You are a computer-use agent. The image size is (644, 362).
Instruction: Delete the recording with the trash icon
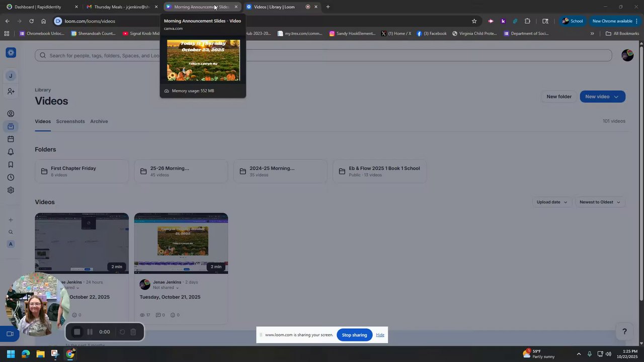click(133, 332)
